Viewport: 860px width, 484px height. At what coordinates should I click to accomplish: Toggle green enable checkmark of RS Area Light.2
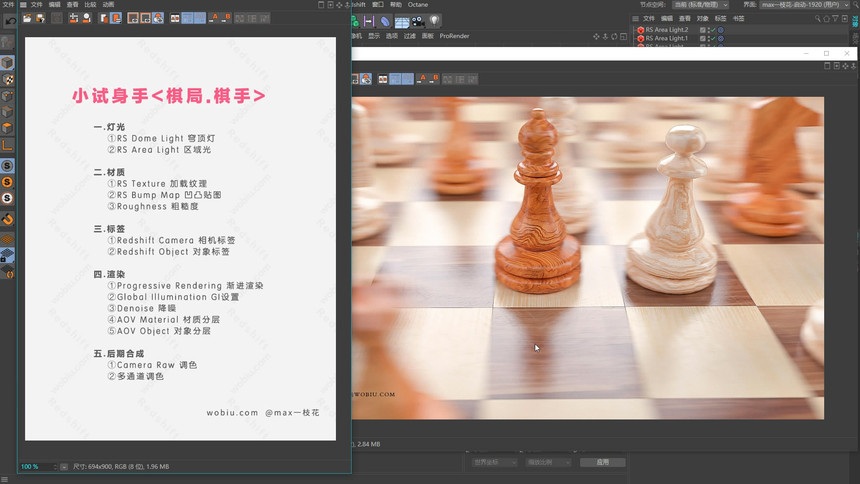[712, 30]
